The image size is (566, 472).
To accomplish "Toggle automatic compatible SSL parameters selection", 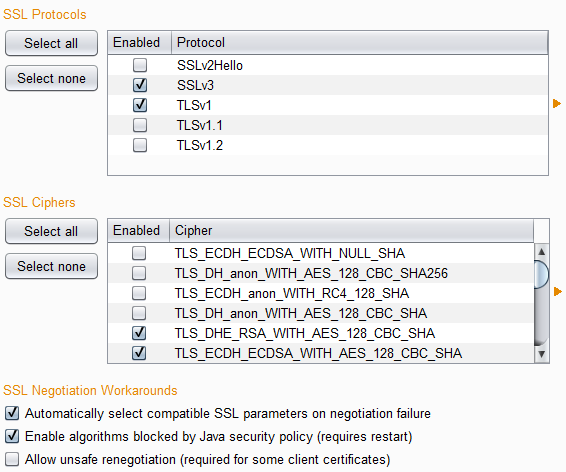I will pyautogui.click(x=12, y=413).
